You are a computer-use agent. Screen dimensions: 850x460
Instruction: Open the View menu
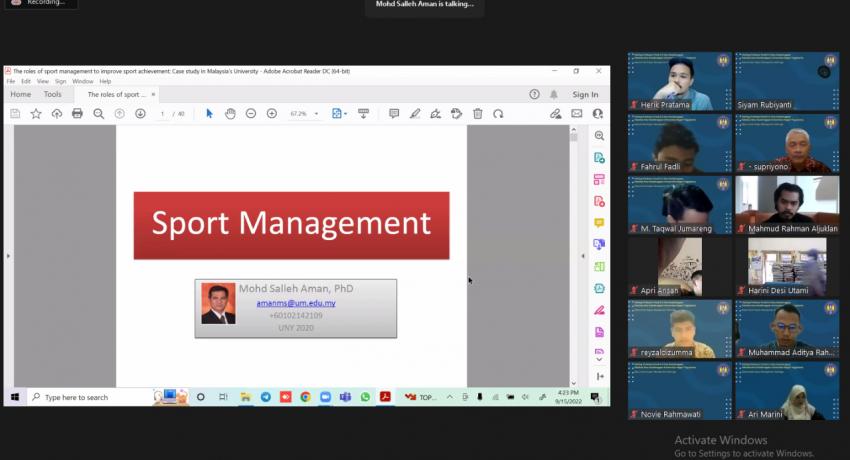click(43, 81)
